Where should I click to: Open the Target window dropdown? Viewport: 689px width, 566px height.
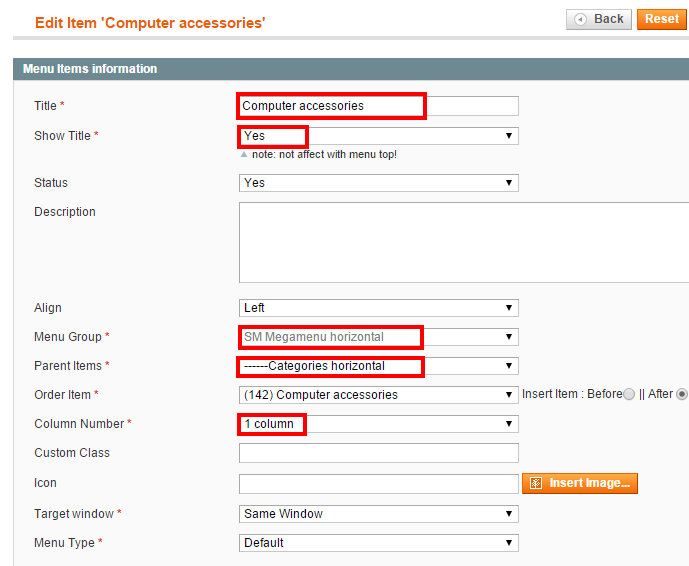tap(379, 514)
